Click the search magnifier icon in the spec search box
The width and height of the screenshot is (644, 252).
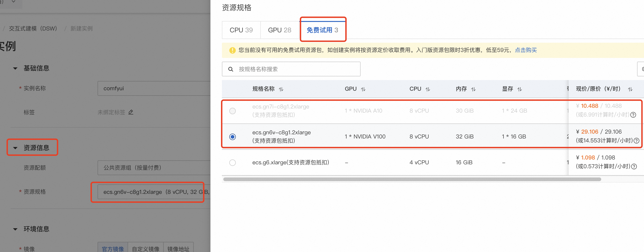231,69
